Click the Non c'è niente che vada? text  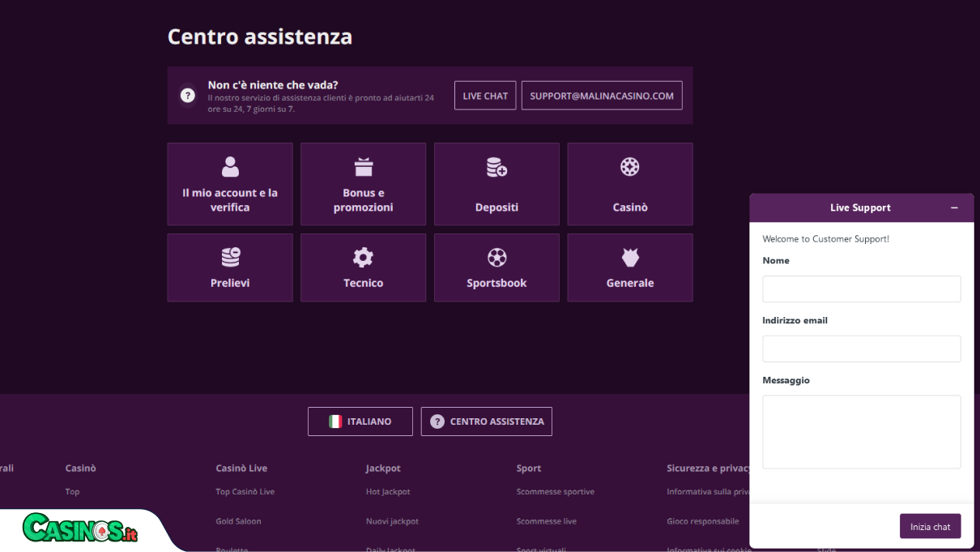point(273,84)
